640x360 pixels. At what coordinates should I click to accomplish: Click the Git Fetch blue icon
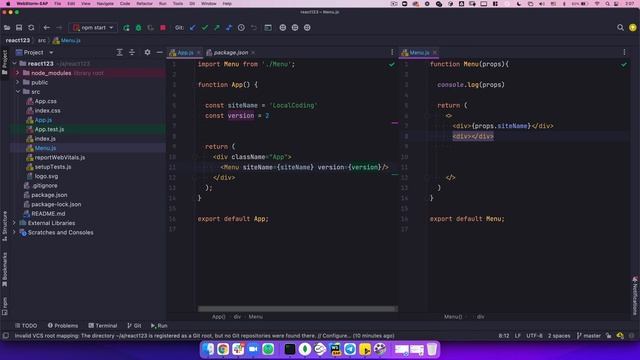coord(229,28)
